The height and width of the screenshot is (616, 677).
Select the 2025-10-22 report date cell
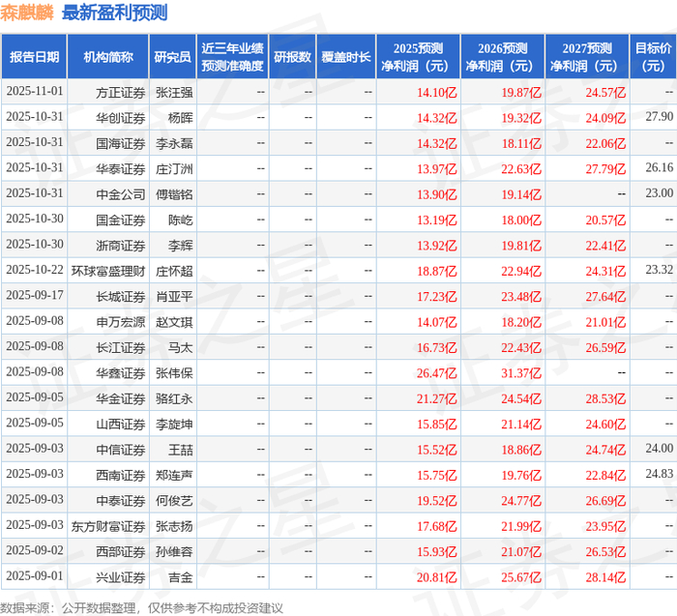(x=35, y=270)
